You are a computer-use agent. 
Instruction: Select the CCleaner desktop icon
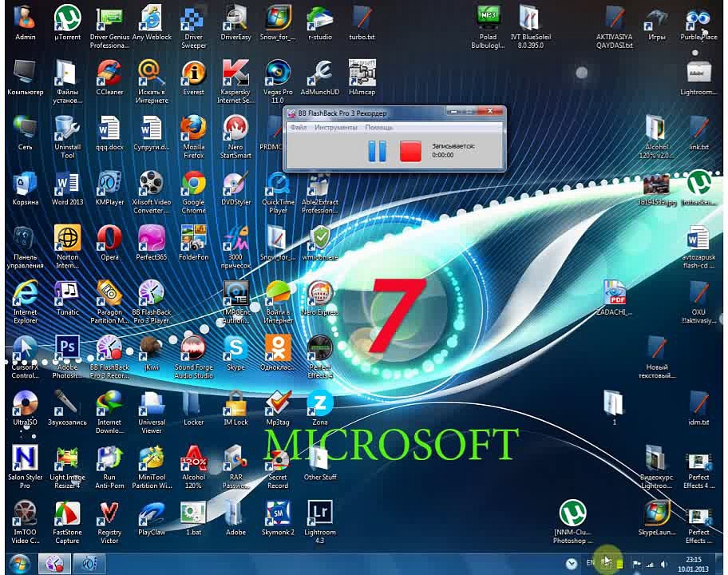tap(109, 77)
